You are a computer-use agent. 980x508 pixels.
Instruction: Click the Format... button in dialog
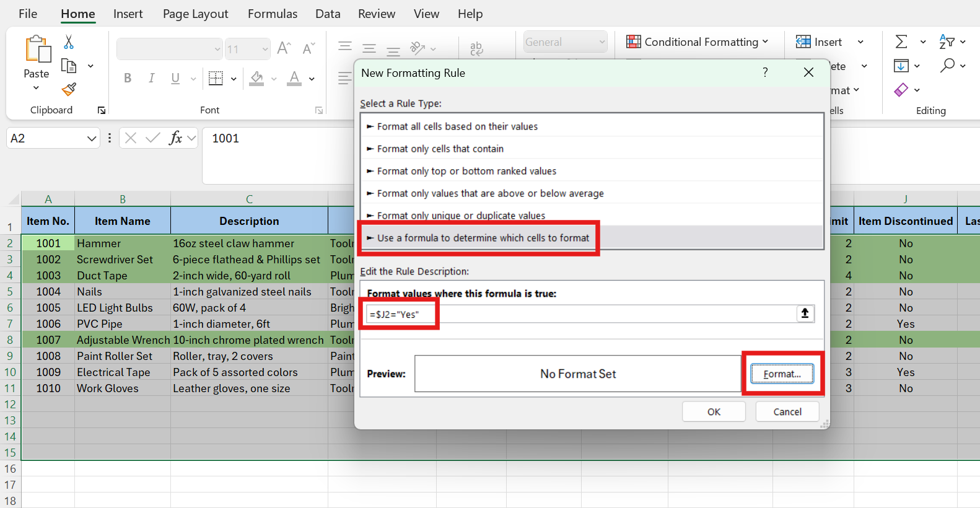[782, 374]
